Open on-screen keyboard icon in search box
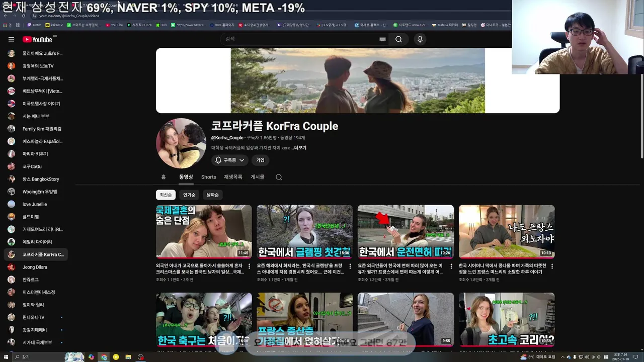The image size is (644, 362). point(382,39)
